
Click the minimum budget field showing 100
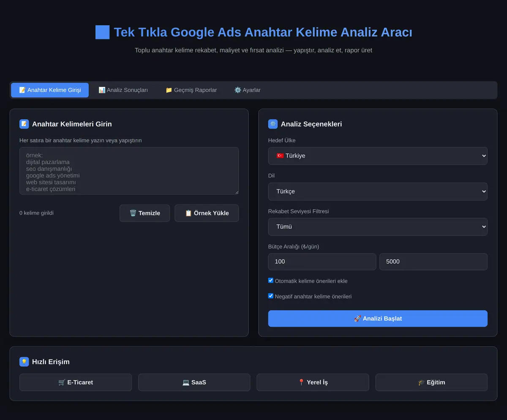point(322,262)
